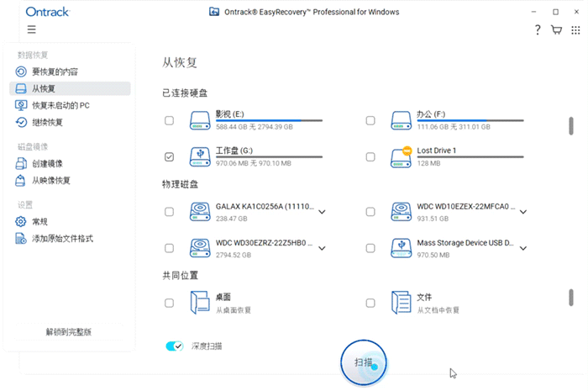Click the 常规 gear icon

coord(21,222)
